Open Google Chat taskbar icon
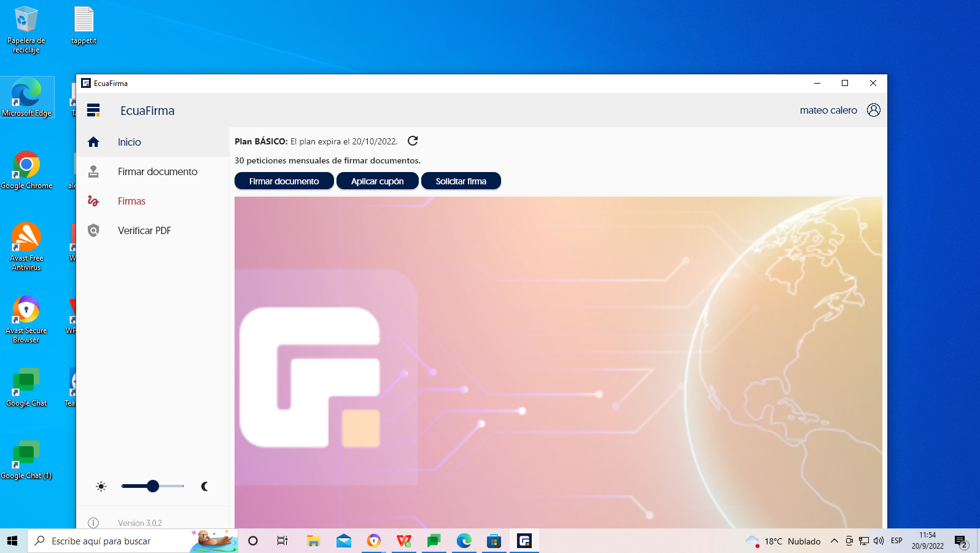Screen dimensions: 980x553 434,541
